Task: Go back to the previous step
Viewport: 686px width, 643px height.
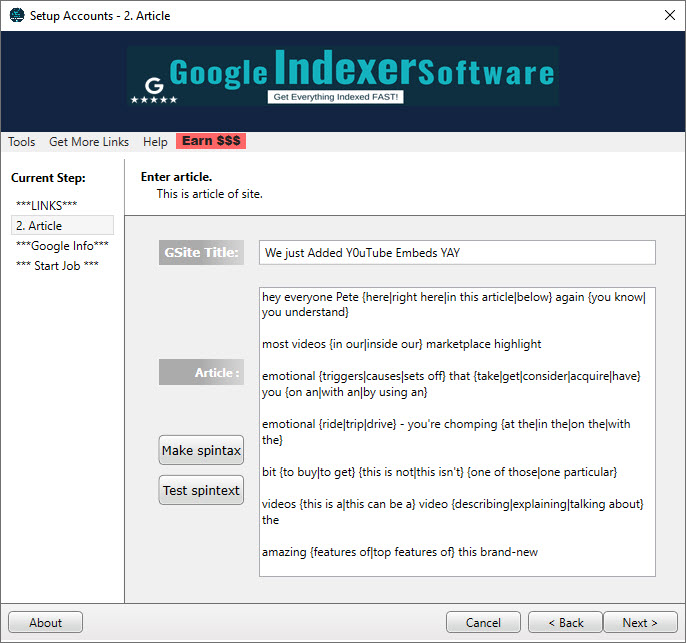Action: [566, 622]
